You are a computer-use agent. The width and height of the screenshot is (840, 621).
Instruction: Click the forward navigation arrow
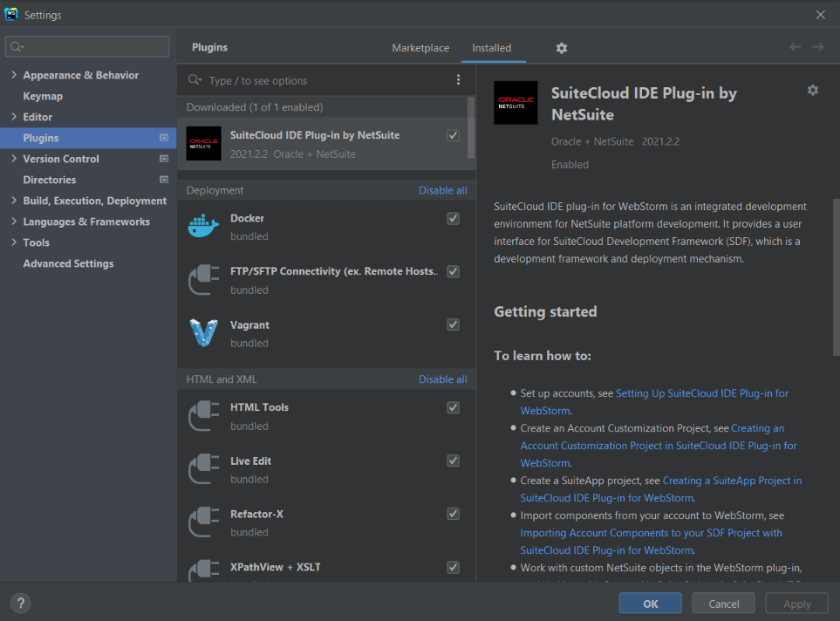(817, 47)
